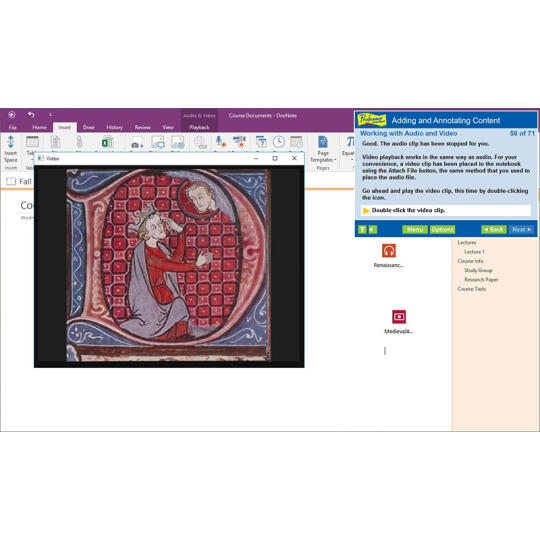
Task: Click the 'Working with Audio and Video' heading
Action: coord(408,133)
